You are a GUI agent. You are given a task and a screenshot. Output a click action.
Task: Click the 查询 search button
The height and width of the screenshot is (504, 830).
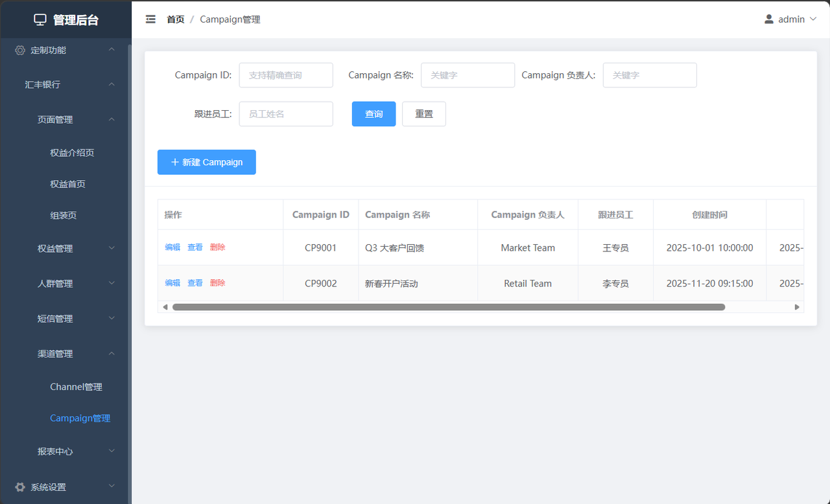click(x=373, y=114)
